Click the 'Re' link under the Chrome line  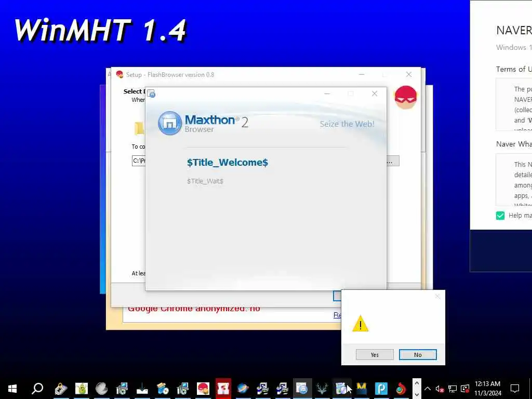(x=337, y=315)
